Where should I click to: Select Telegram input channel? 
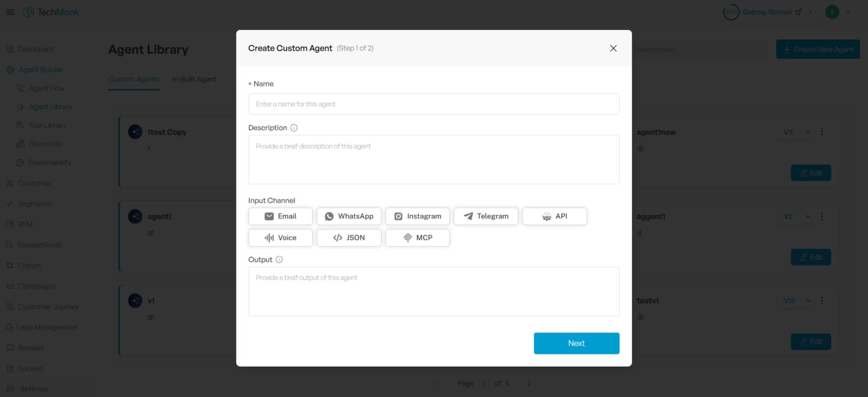coord(486,216)
